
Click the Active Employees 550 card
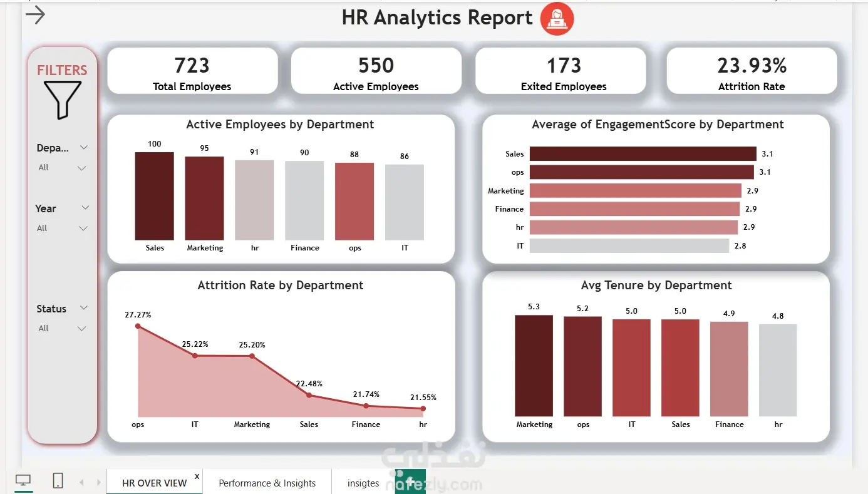tap(376, 71)
